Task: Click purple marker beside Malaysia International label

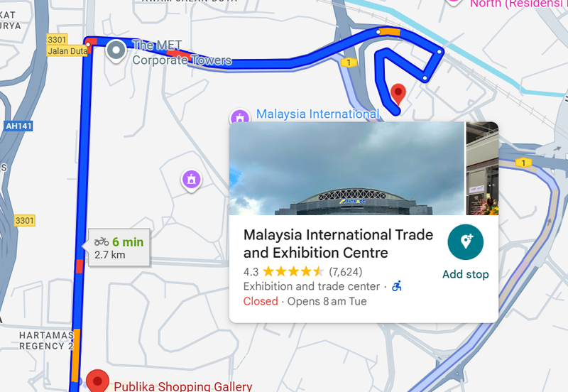Action: (240, 116)
